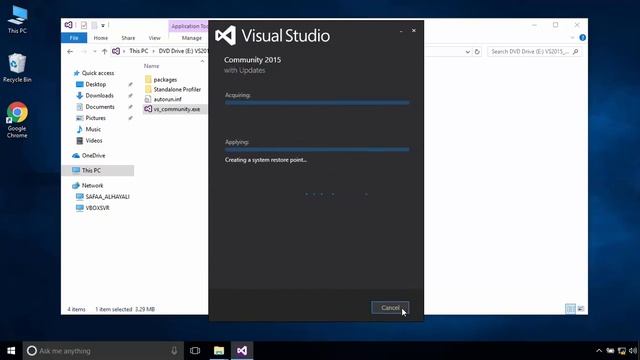Open volume tray icon
Viewport: 640px width, 360px height.
pyautogui.click(x=633, y=351)
